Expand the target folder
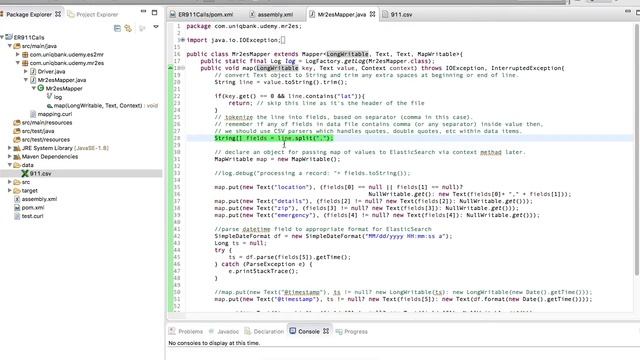The image size is (640, 360). 10,191
